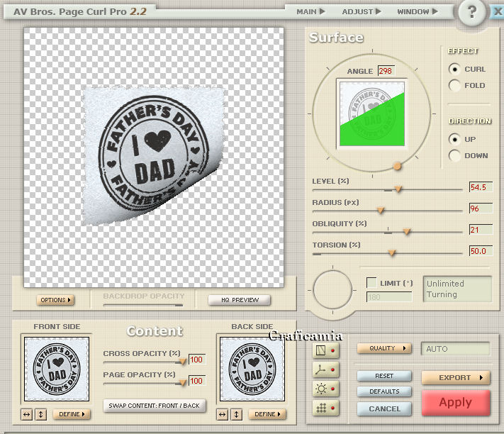Select the Up direction radio button
This screenshot has width=504, height=434.
(454, 139)
